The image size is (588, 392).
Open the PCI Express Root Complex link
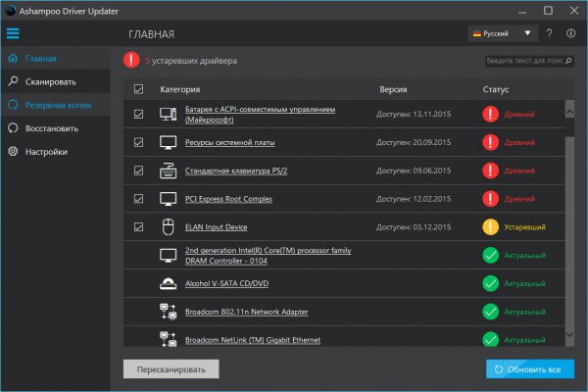point(228,199)
